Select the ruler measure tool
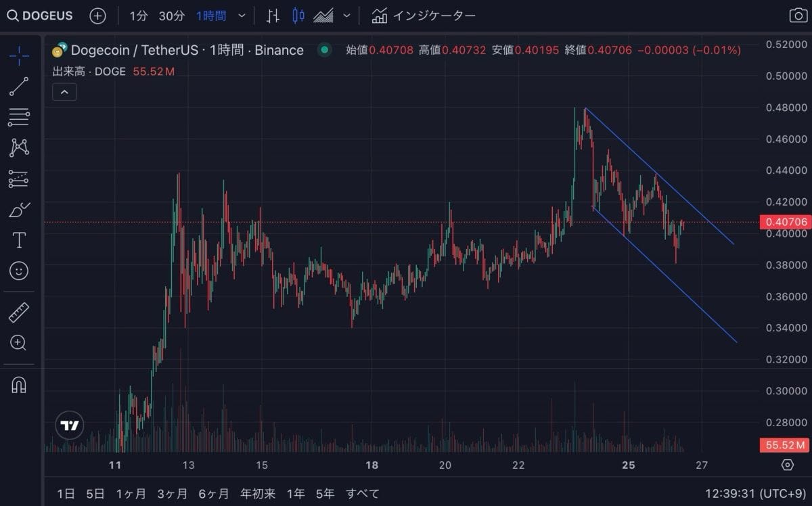The height and width of the screenshot is (506, 812). tap(19, 313)
